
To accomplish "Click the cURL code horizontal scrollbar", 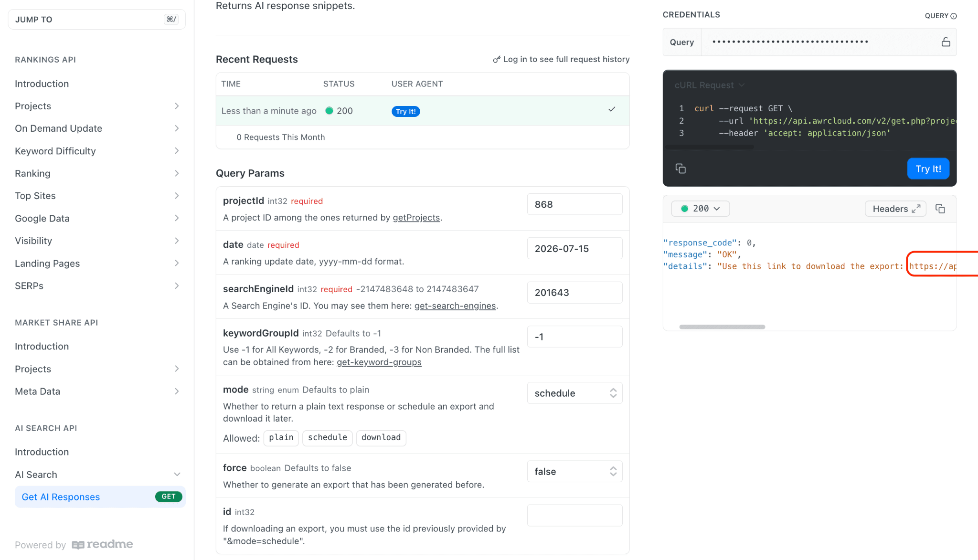I will [709, 148].
